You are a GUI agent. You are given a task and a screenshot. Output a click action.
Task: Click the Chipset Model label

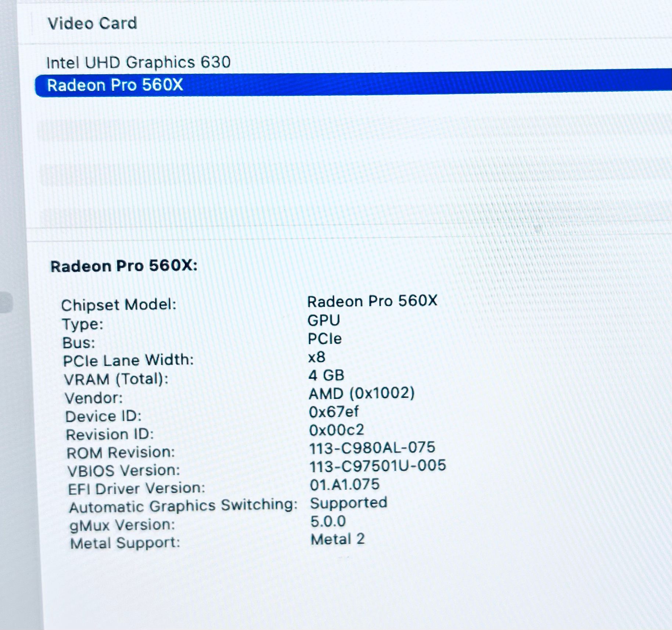pos(119,305)
